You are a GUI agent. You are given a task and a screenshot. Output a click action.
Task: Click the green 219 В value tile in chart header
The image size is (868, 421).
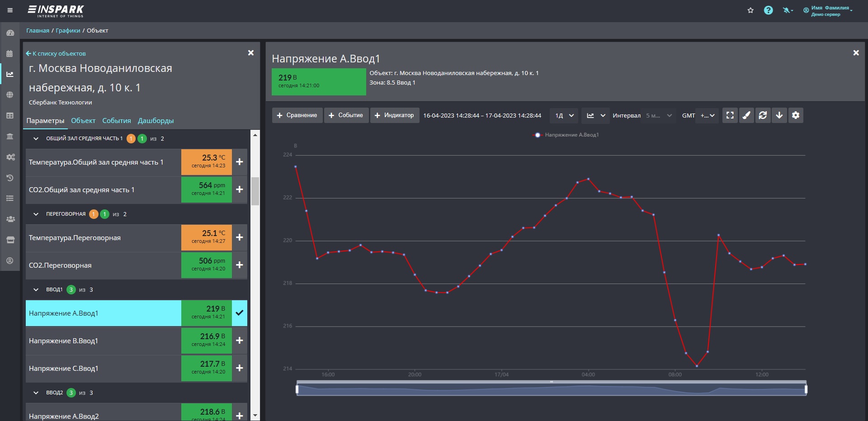tap(319, 81)
